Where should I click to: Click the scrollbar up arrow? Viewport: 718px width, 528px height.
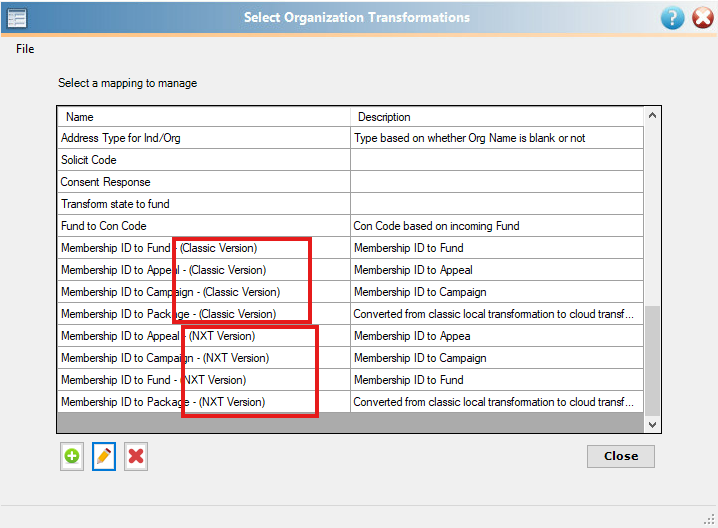tap(653, 117)
